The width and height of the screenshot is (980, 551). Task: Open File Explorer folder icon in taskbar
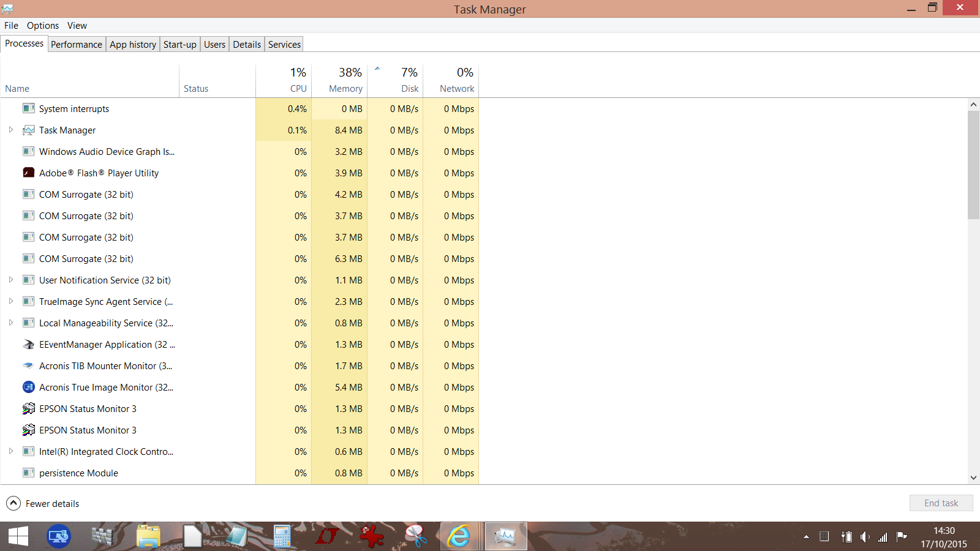click(148, 536)
